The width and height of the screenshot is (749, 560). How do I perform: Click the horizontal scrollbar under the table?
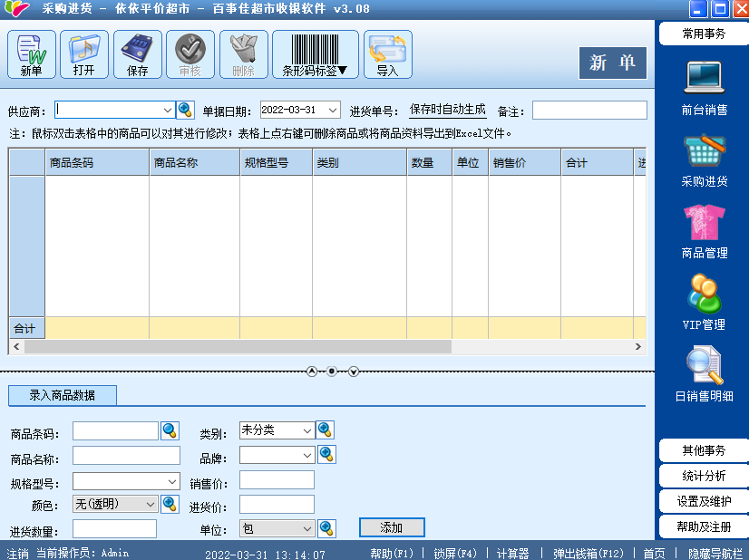tap(238, 347)
